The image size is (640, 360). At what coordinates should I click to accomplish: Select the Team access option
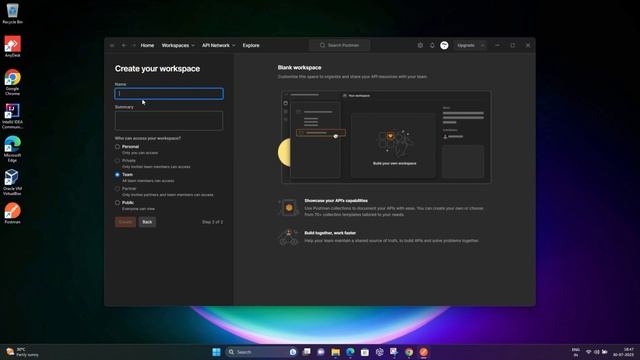[x=118, y=174]
